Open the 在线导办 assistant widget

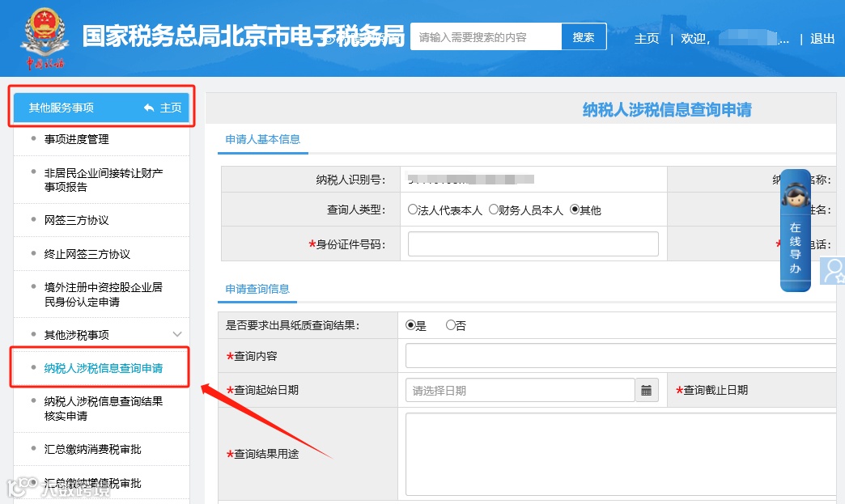(796, 231)
